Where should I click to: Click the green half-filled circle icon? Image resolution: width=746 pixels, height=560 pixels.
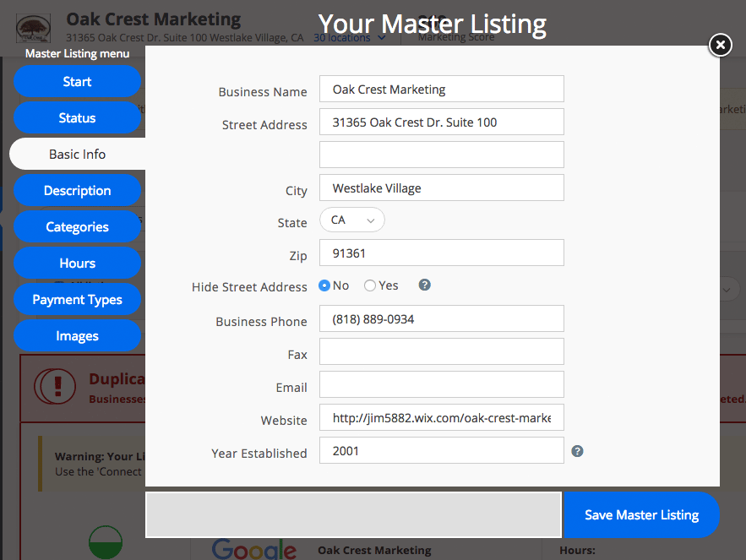tap(106, 542)
